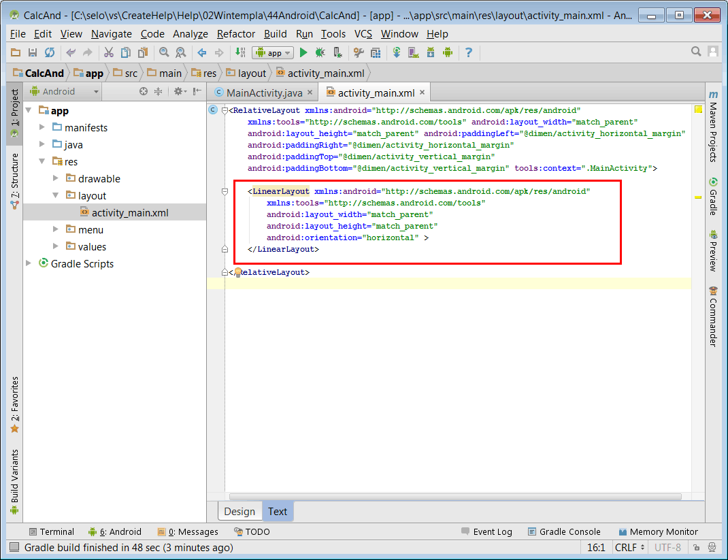Click the Cut scissors icon
Image resolution: width=728 pixels, height=560 pixels.
109,52
